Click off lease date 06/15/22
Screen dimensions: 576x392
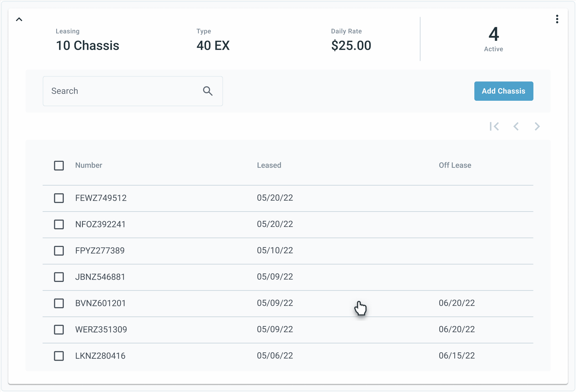click(x=457, y=356)
